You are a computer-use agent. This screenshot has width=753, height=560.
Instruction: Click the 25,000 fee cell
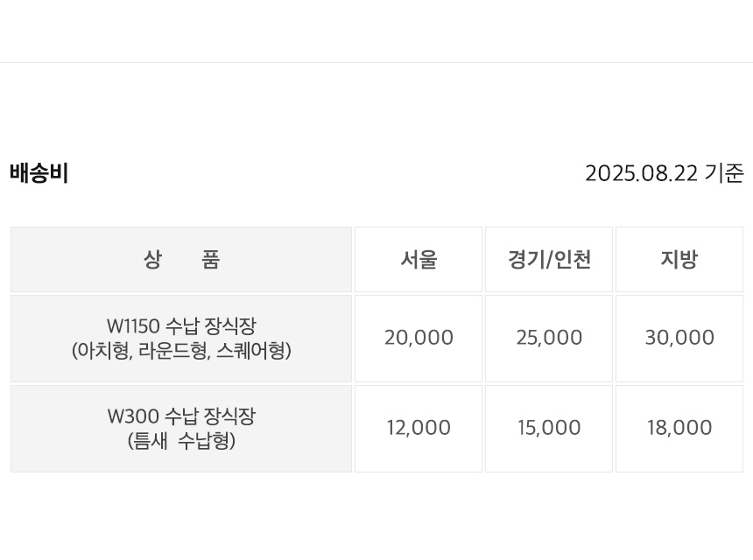549,338
